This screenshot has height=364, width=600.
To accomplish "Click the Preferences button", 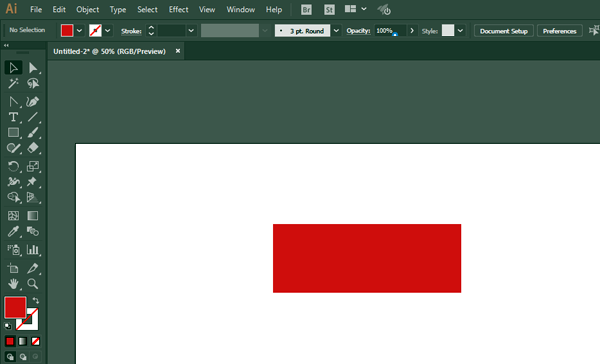I will (x=559, y=31).
